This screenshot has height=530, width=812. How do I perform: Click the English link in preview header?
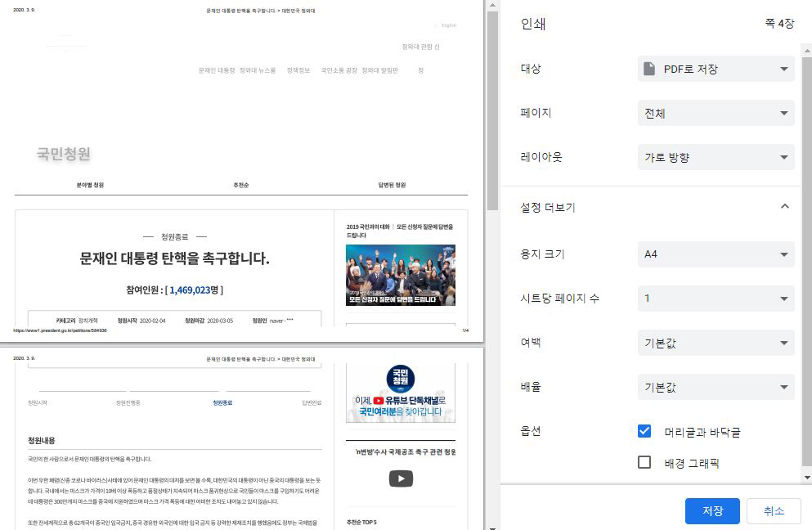tap(449, 25)
